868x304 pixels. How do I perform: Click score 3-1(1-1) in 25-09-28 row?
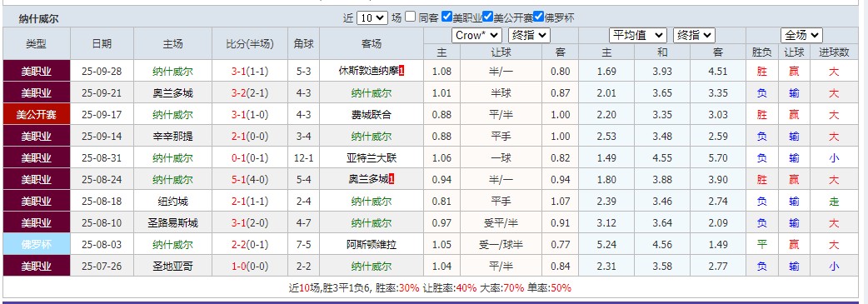250,72
